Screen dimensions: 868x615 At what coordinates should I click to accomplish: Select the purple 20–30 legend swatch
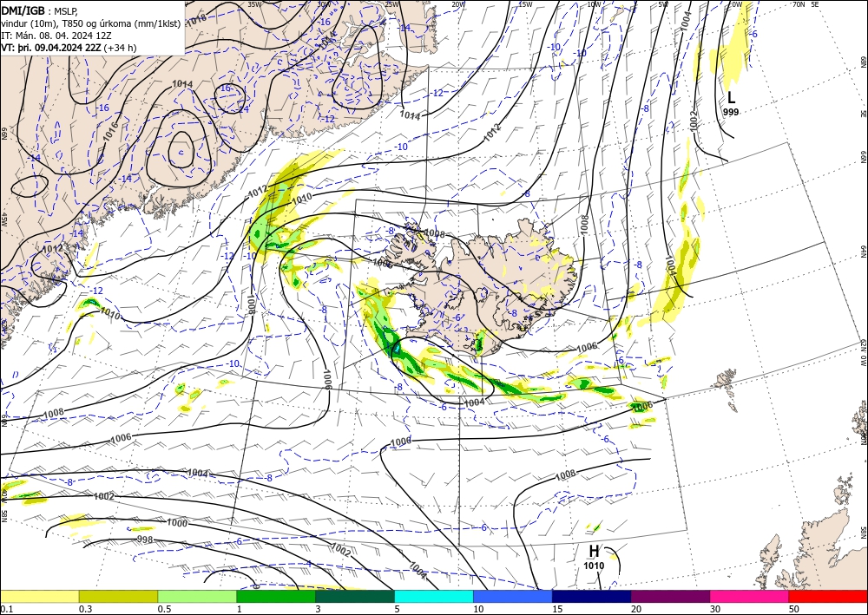(670, 596)
